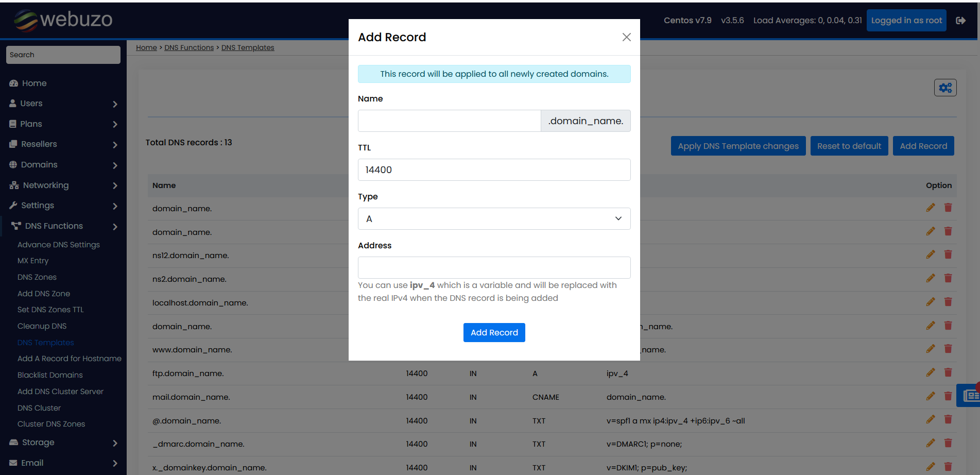Viewport: 980px width, 475px height.
Task: Select the Networking sidebar icon
Action: pyautogui.click(x=14, y=185)
